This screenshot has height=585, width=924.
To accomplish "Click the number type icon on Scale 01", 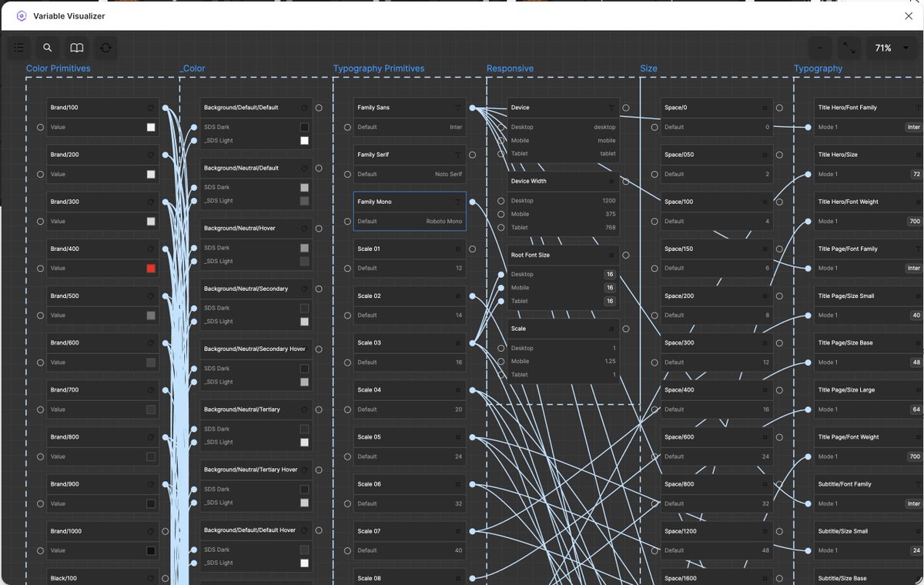I will pos(458,249).
